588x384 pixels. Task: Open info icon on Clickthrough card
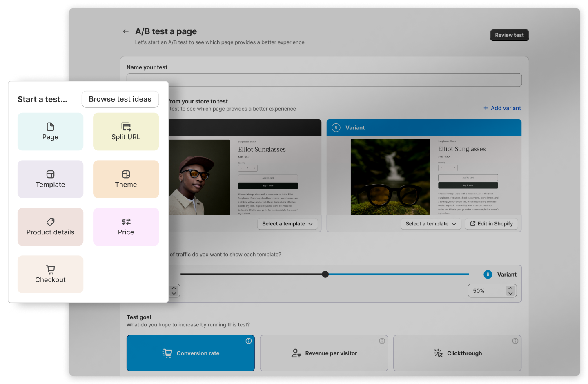coord(515,341)
